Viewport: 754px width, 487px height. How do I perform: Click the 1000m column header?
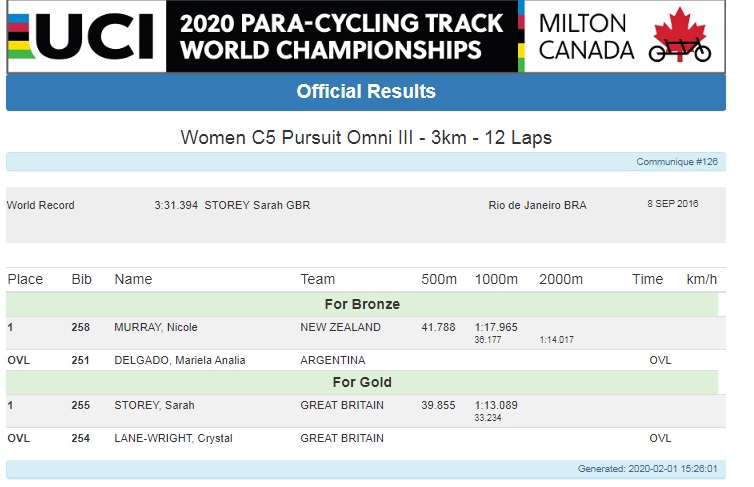pos(496,279)
